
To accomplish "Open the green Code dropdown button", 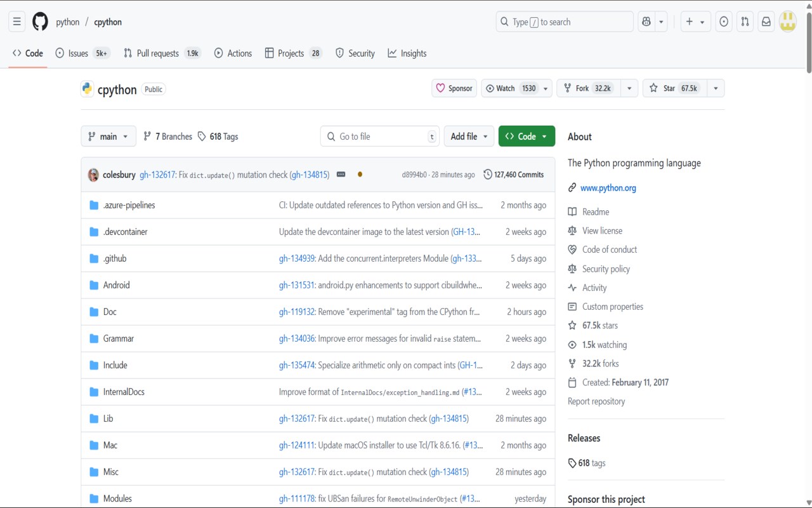I will pos(527,137).
